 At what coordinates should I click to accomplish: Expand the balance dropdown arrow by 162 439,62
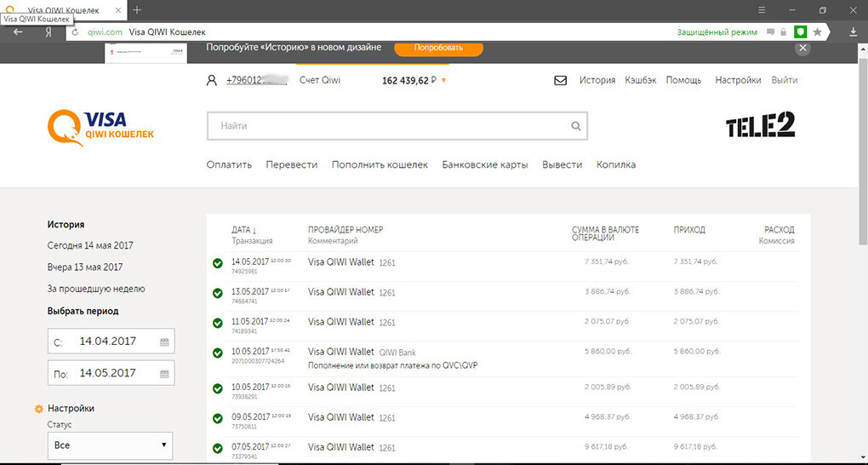pos(443,81)
